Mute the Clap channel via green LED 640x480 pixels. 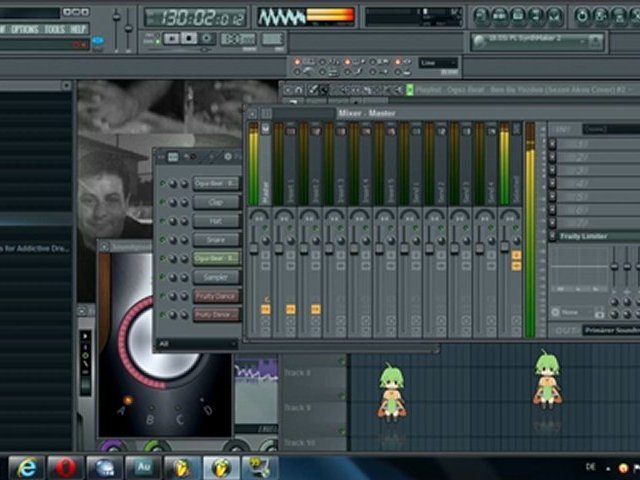163,202
